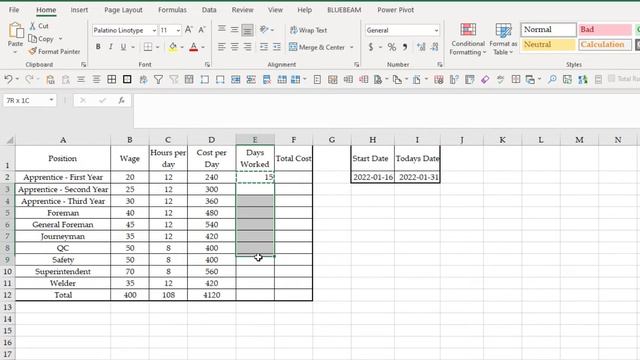Select column F header
Image resolution: width=640 pixels, height=360 pixels.
click(293, 140)
